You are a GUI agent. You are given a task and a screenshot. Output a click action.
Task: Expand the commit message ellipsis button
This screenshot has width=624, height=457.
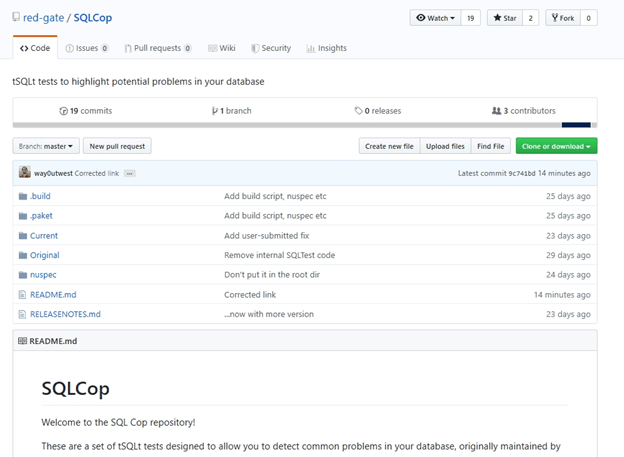pos(129,173)
